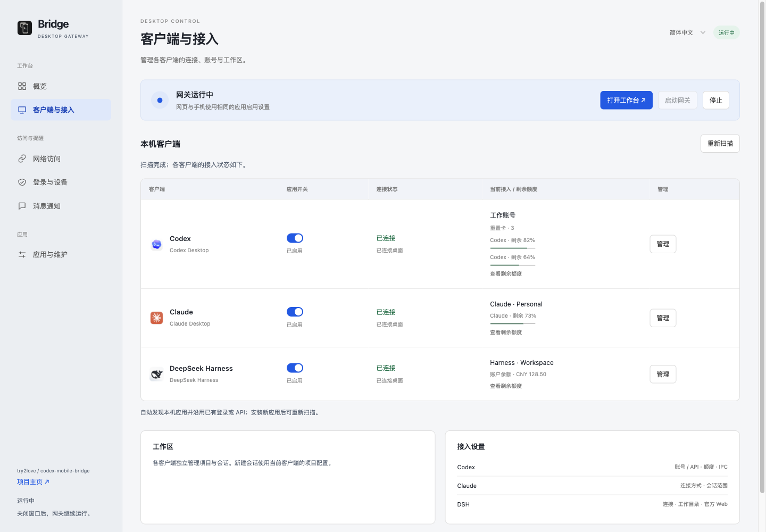Click the Claude row in 接入设置
The image size is (766, 532).
tap(593, 486)
